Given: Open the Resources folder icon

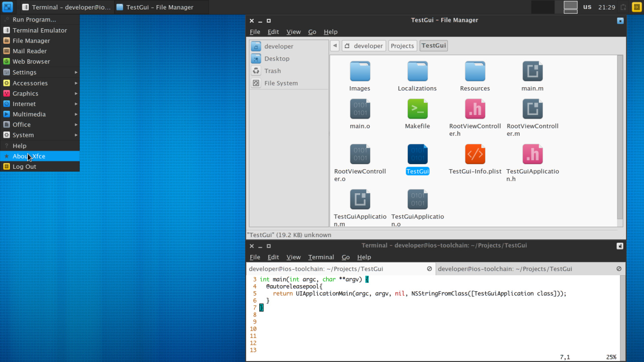Looking at the screenshot, I should point(475,71).
